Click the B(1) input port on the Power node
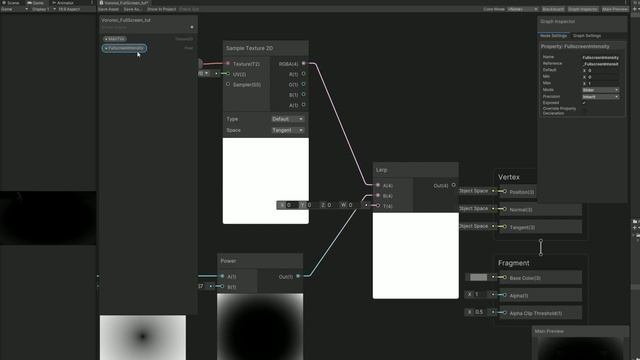The image size is (640, 360). click(x=222, y=287)
